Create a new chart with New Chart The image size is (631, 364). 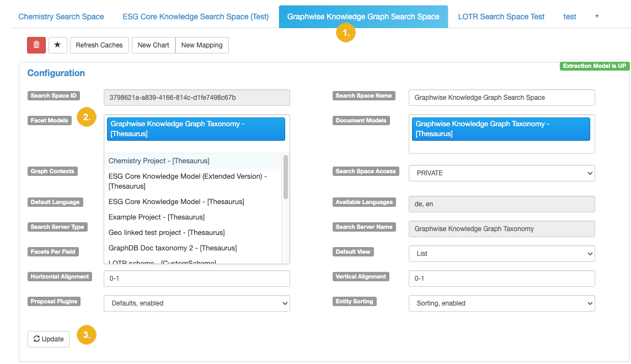coord(153,45)
